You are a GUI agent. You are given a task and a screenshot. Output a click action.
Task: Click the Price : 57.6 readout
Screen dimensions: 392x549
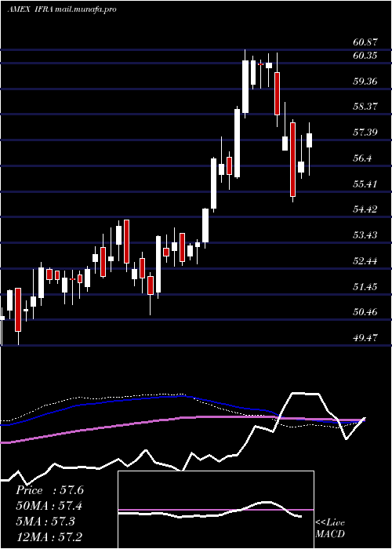pos(49,490)
